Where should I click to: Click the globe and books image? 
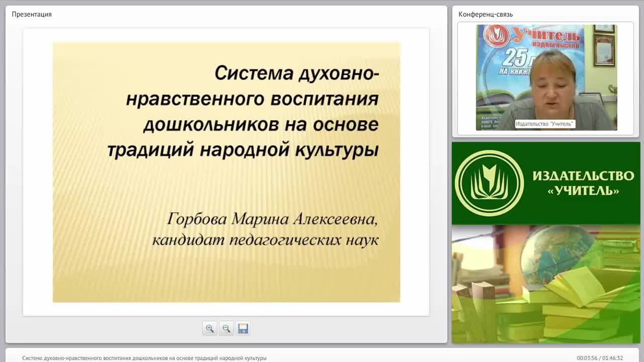tap(546, 284)
